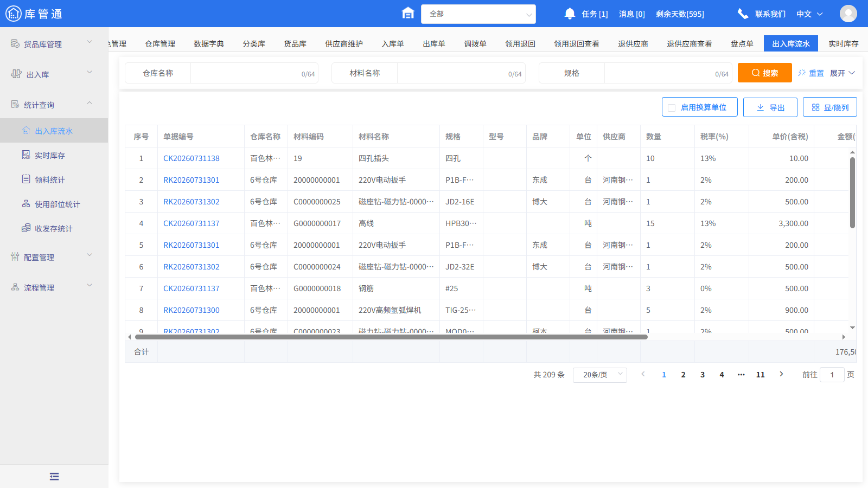Viewport: 868px width, 488px height.
Task: Click the 货品库管理 sidebar icon
Action: pyautogui.click(x=15, y=43)
